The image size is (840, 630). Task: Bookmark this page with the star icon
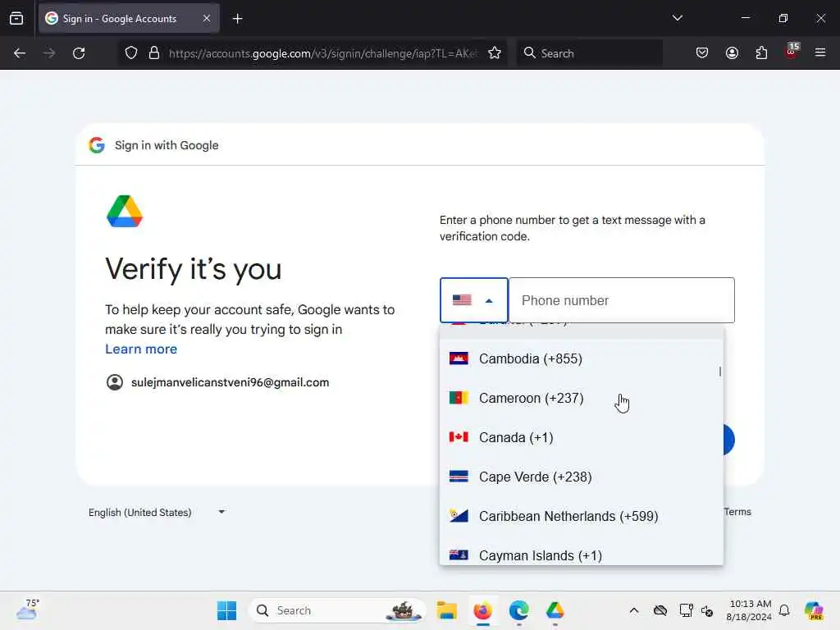(x=495, y=53)
